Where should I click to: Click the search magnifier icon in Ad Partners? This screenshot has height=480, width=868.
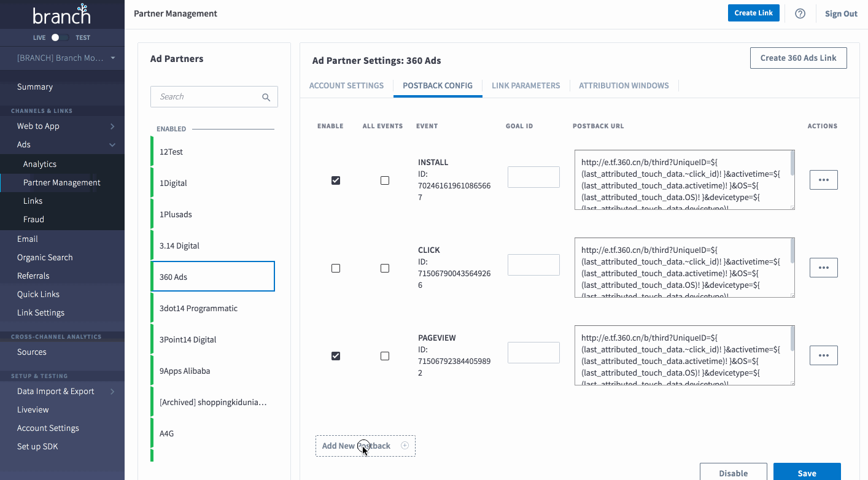[266, 97]
